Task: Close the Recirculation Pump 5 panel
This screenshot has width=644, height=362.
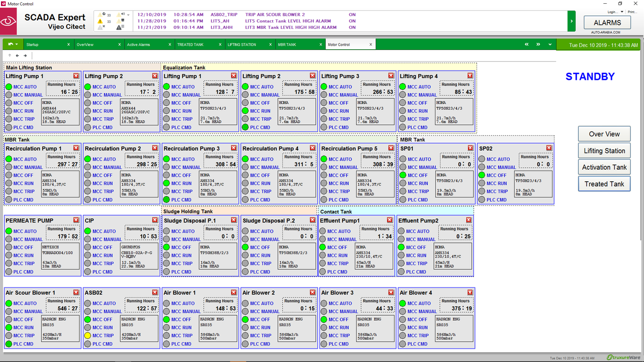Action: click(391, 149)
